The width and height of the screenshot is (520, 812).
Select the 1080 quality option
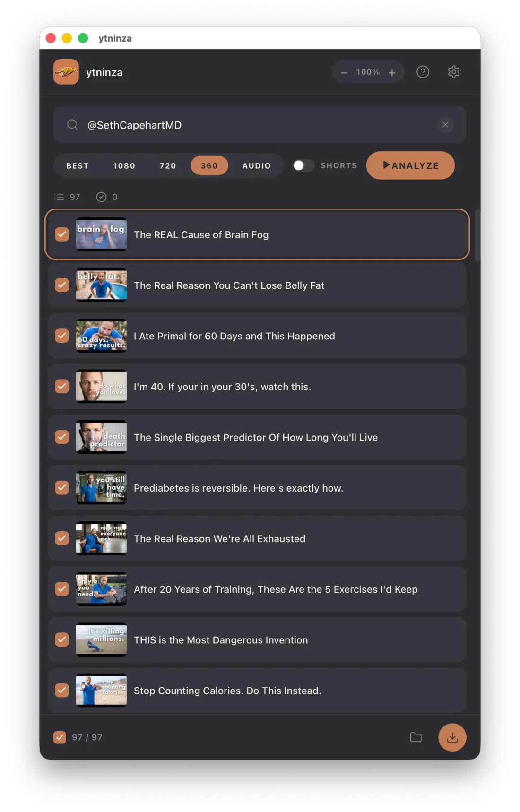pyautogui.click(x=124, y=166)
